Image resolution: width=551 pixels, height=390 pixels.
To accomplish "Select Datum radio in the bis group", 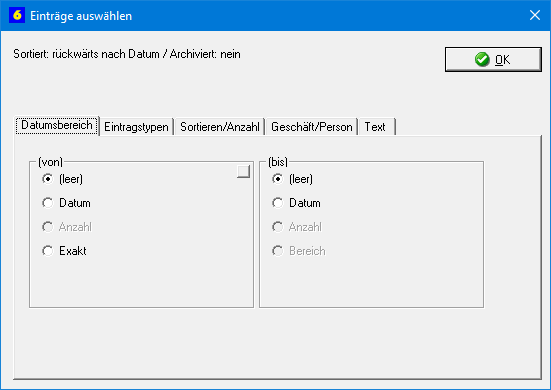I will [296, 203].
